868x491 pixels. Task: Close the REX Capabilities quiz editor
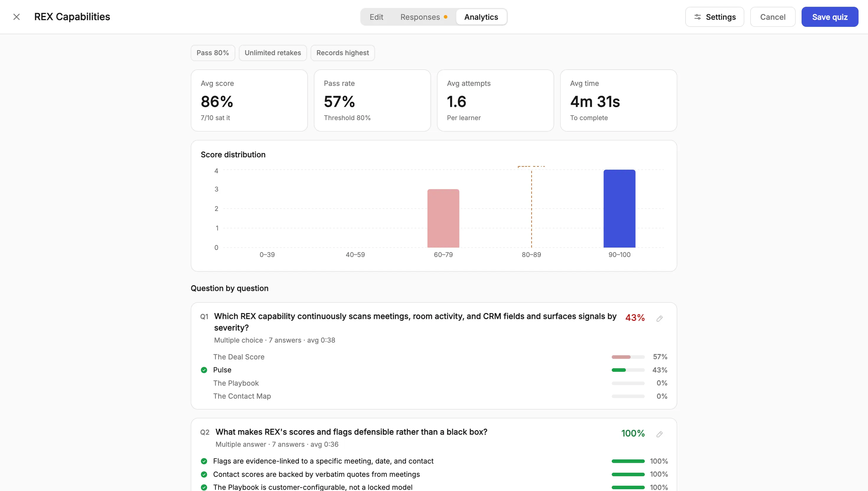pos(17,17)
